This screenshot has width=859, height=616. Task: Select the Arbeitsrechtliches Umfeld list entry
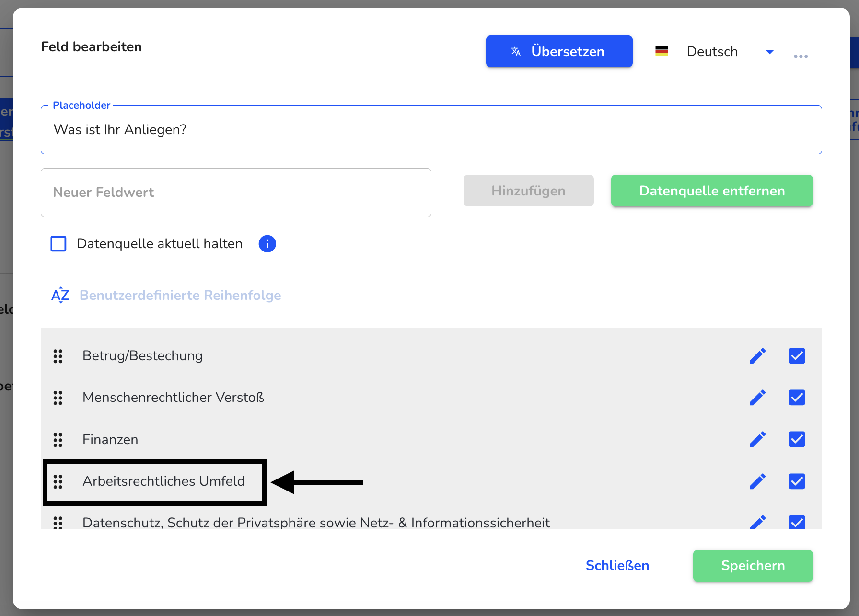(x=163, y=481)
